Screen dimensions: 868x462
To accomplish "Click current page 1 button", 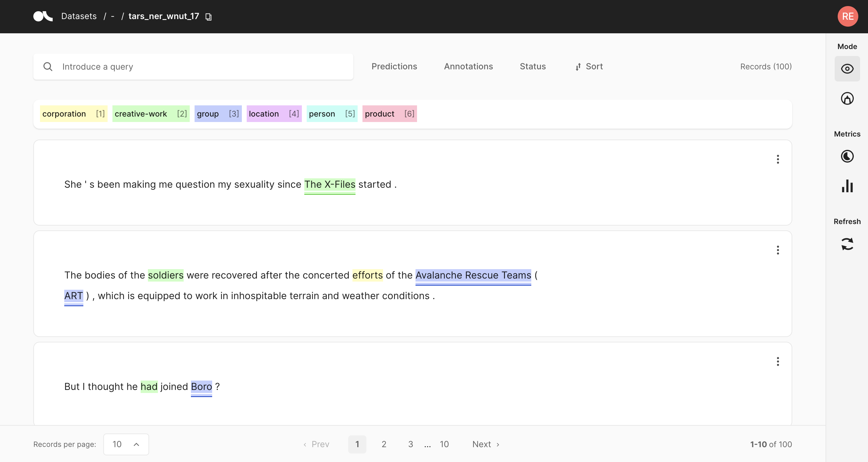I will click(357, 444).
